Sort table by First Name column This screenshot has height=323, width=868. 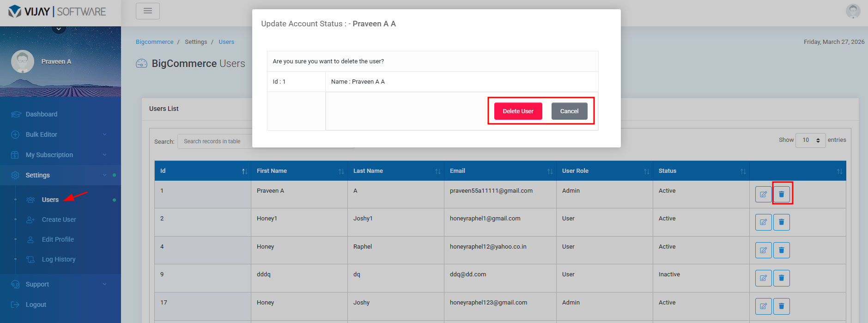coord(299,171)
